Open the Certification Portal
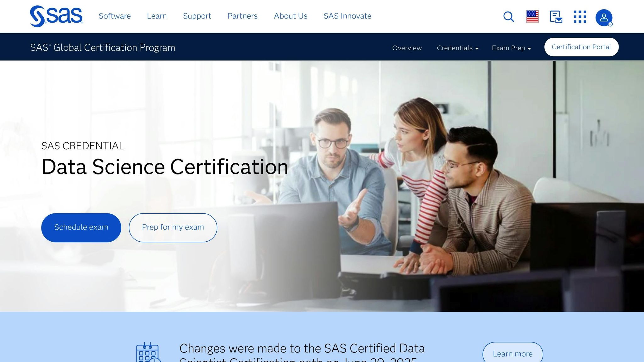This screenshot has width=644, height=362. click(581, 47)
